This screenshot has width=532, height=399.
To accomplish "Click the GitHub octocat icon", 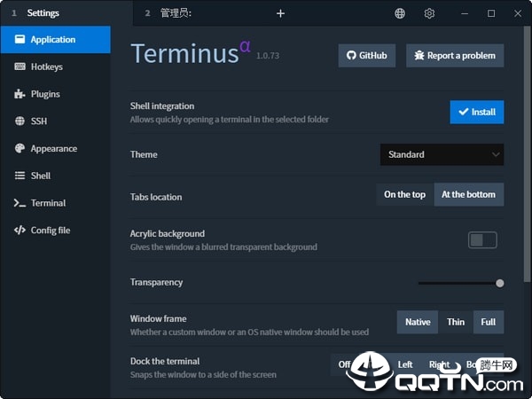I will (x=351, y=55).
